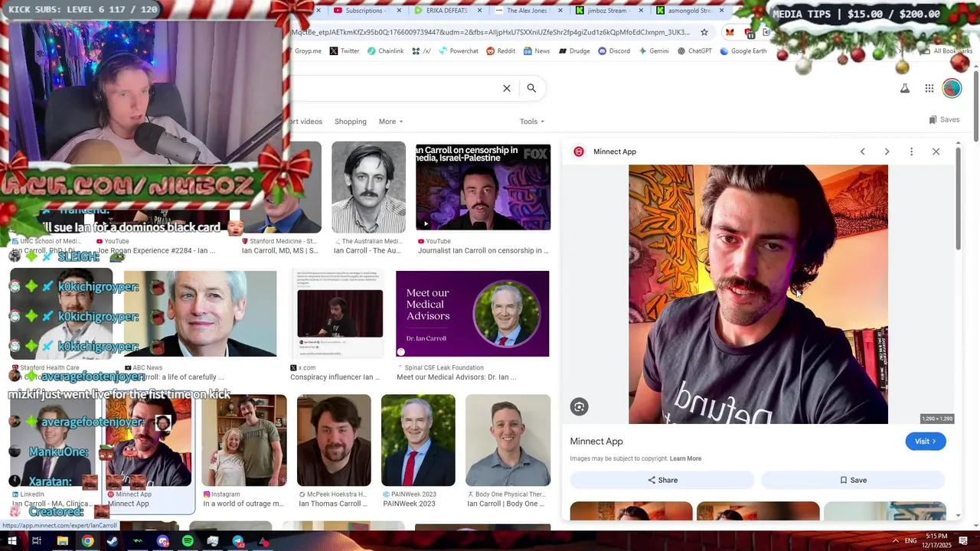980x551 pixels.
Task: Open the MetaMask fox extension
Action: [730, 32]
